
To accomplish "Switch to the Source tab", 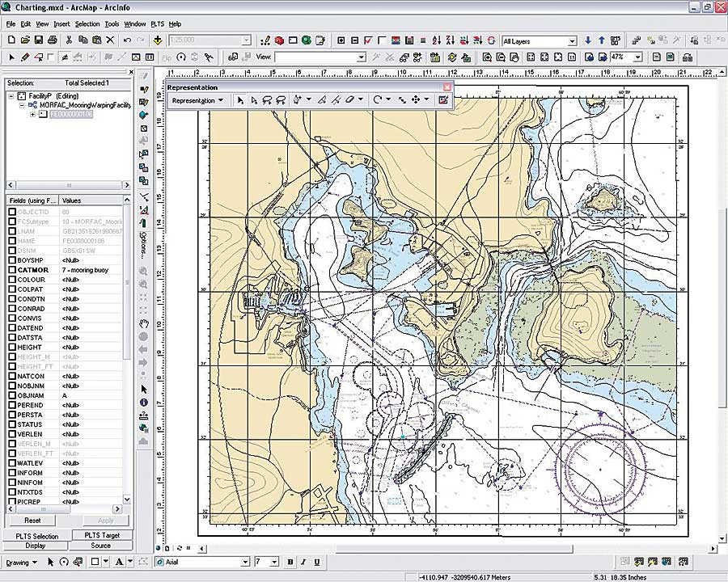I will [x=101, y=546].
